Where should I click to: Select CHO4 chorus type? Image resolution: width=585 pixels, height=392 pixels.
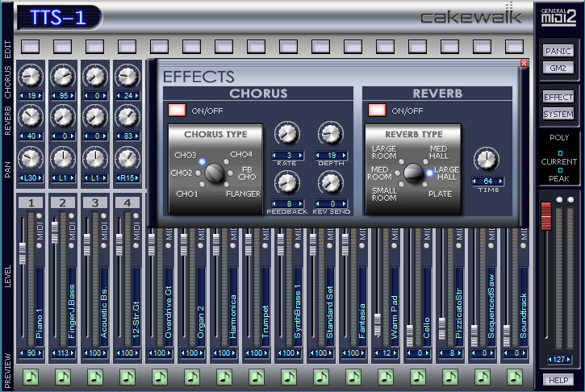(226, 161)
